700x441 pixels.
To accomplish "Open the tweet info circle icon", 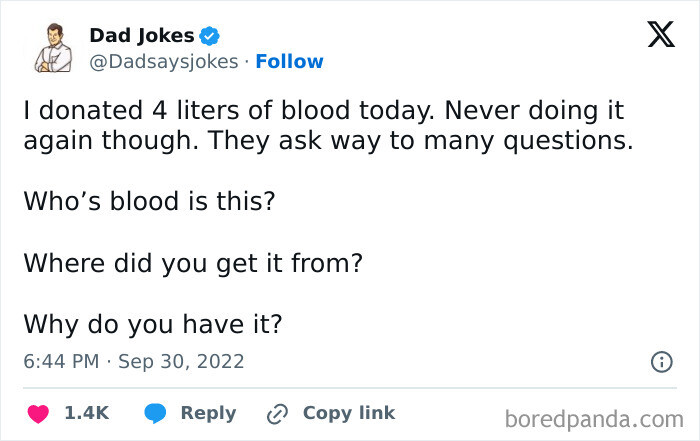I will (660, 362).
